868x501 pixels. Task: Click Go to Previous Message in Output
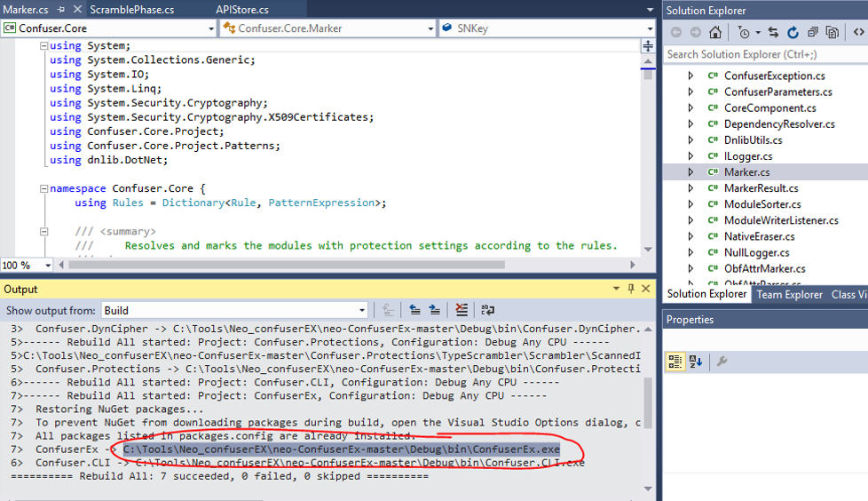point(414,310)
